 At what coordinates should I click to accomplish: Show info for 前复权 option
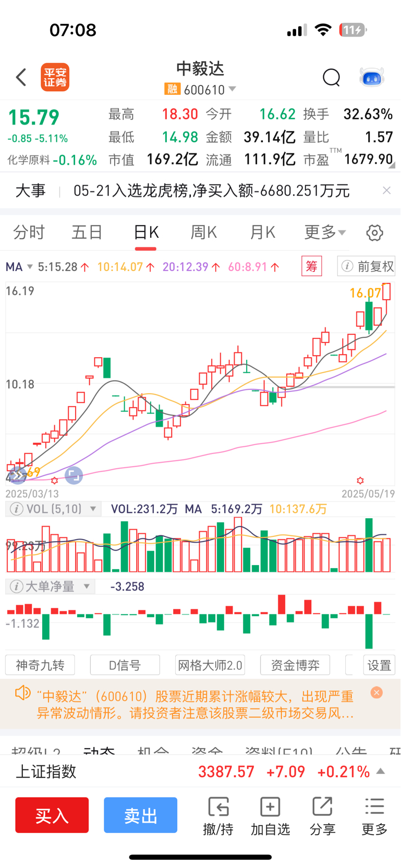coord(347,266)
